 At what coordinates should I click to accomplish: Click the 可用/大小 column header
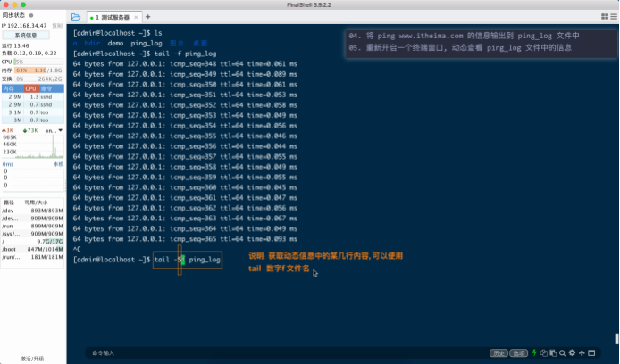click(37, 203)
